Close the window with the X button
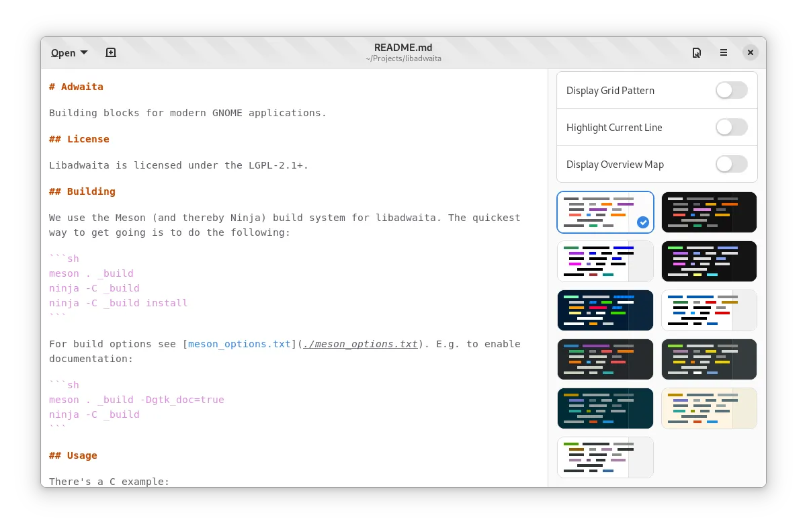This screenshot has height=532, width=807. pos(751,52)
